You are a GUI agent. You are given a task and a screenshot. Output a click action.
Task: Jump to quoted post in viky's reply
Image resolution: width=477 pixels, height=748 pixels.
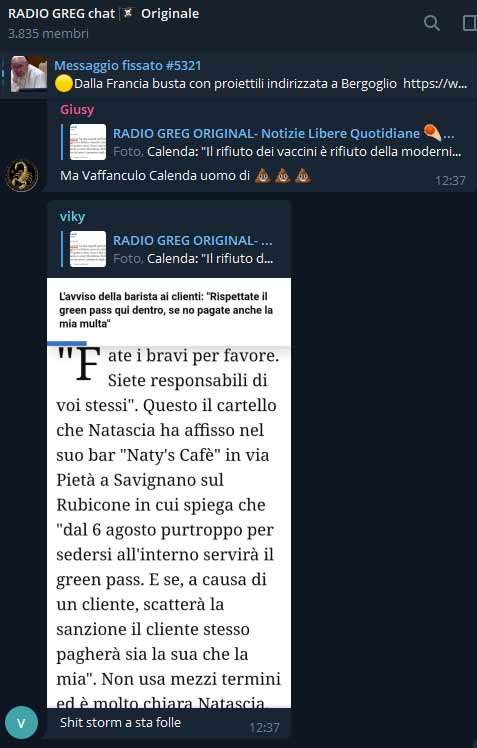167,249
